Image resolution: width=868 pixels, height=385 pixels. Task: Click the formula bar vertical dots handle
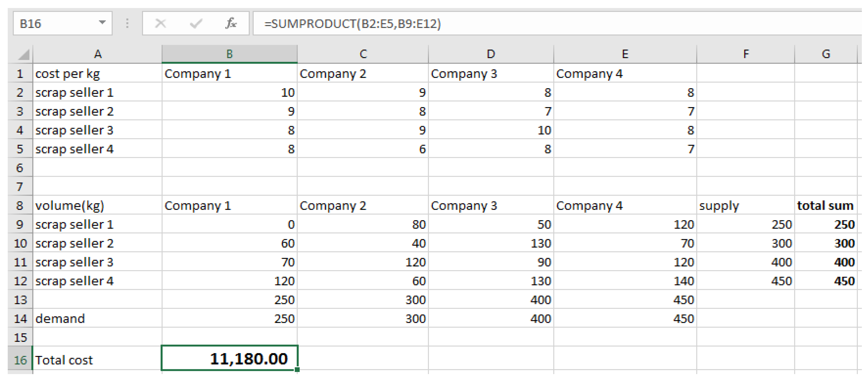point(127,24)
